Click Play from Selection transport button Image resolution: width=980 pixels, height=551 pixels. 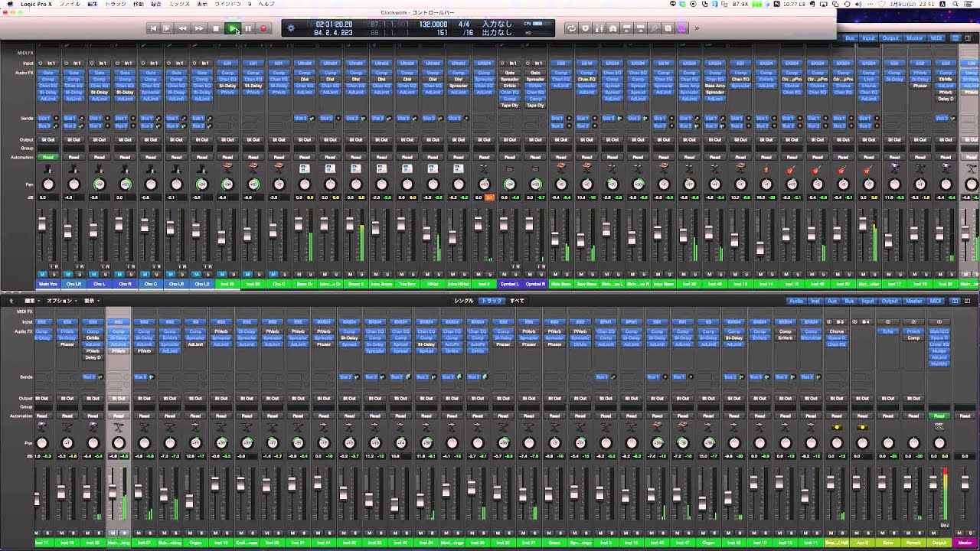(168, 28)
